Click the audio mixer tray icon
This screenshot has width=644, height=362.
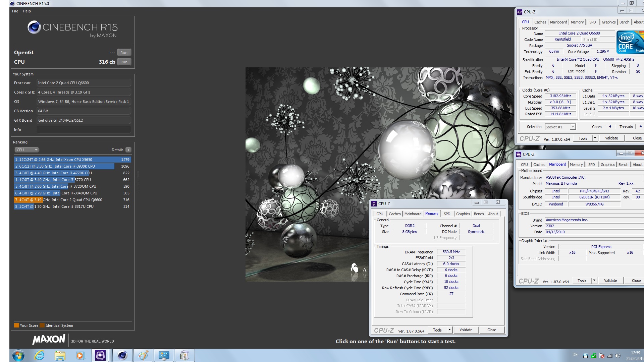585,356
